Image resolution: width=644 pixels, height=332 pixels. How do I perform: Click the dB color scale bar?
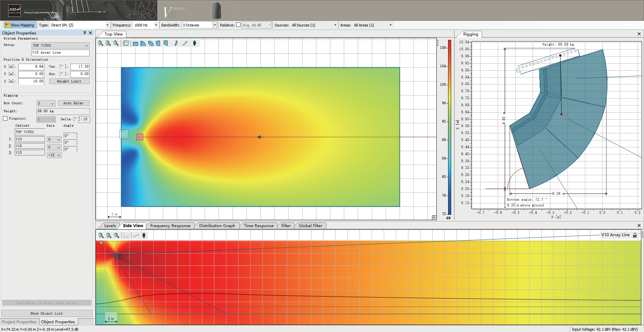pyautogui.click(x=449, y=127)
